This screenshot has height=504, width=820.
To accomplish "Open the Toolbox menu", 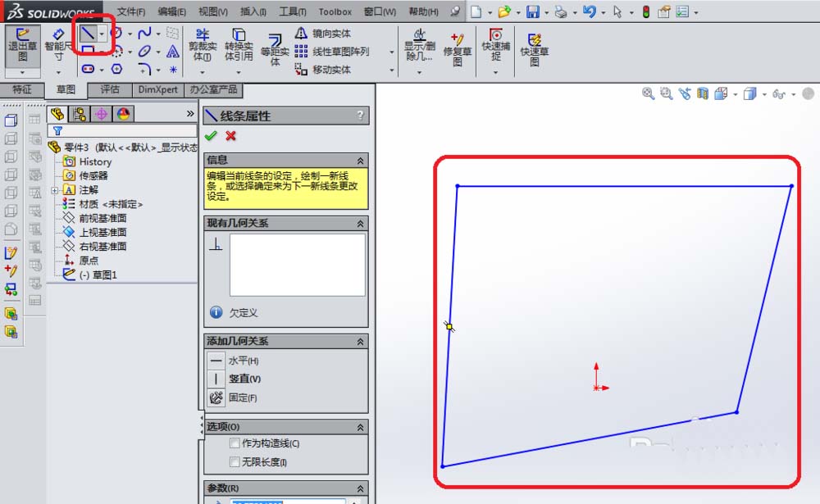I will pos(335,11).
